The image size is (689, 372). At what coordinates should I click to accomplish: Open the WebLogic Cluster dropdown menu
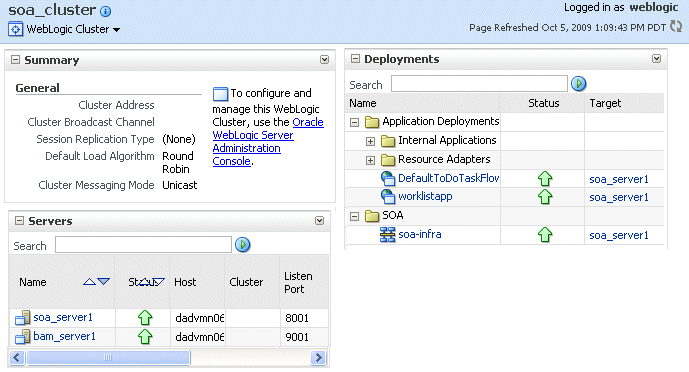coord(116,30)
